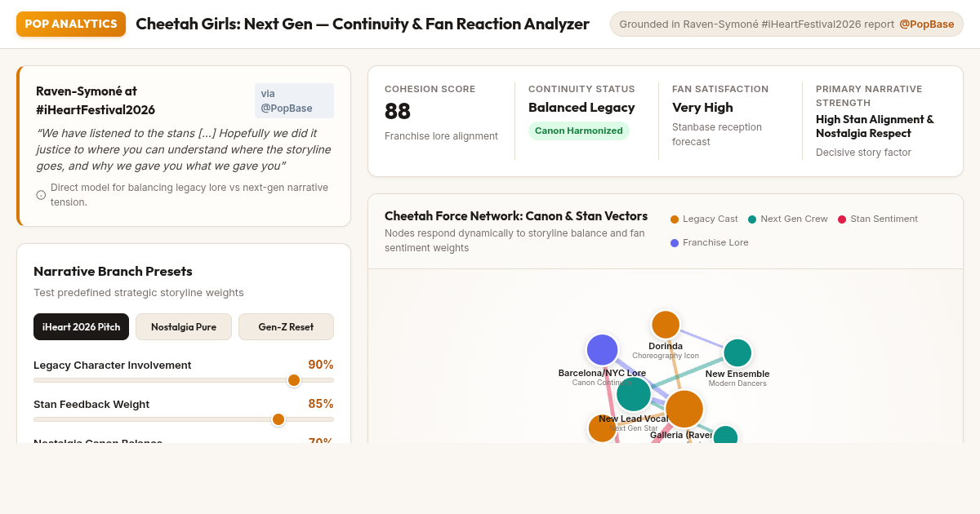Click the POP ANALYTICS badge
980x514 pixels.
[71, 24]
